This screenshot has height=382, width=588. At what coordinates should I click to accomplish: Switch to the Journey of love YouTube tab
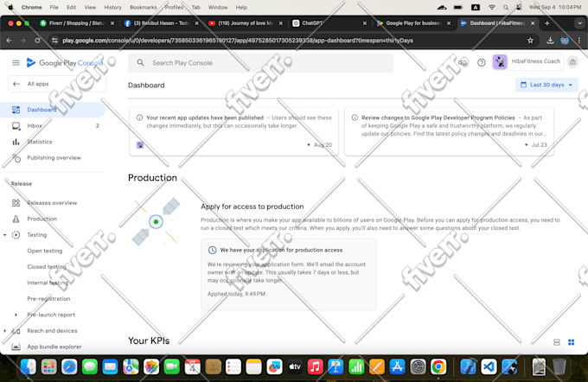pyautogui.click(x=246, y=23)
